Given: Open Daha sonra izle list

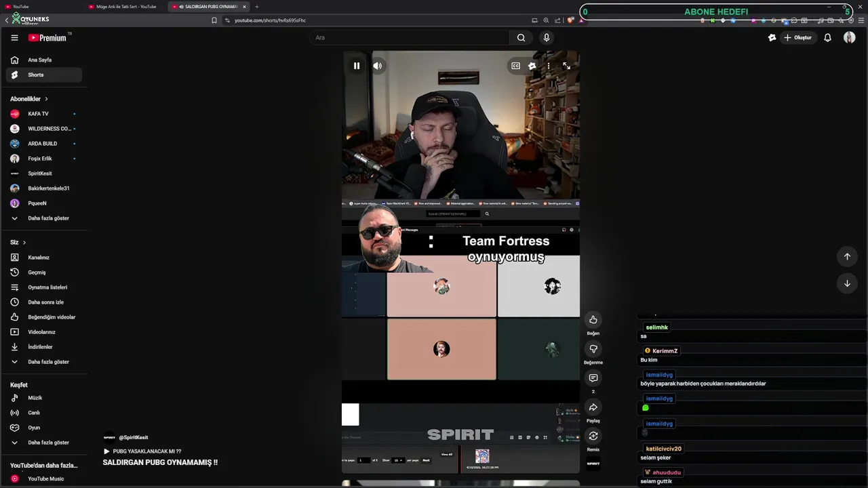Looking at the screenshot, I should pyautogui.click(x=44, y=302).
